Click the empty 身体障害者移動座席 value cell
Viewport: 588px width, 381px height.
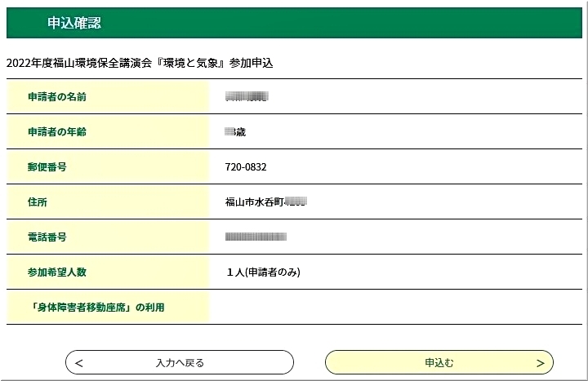coord(396,307)
